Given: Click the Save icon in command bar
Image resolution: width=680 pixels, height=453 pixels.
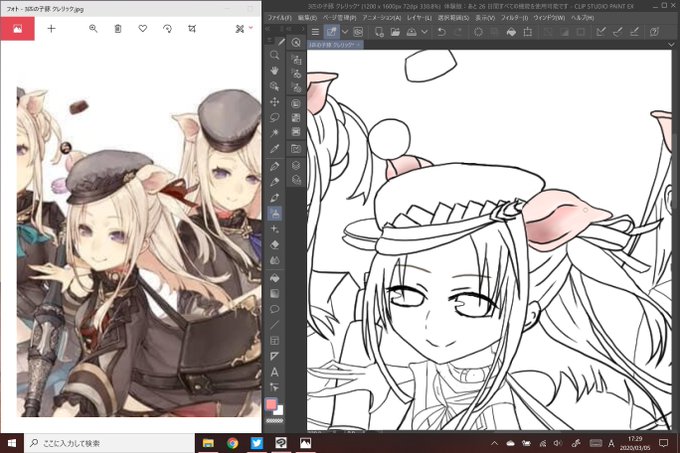Looking at the screenshot, I should click(412, 32).
